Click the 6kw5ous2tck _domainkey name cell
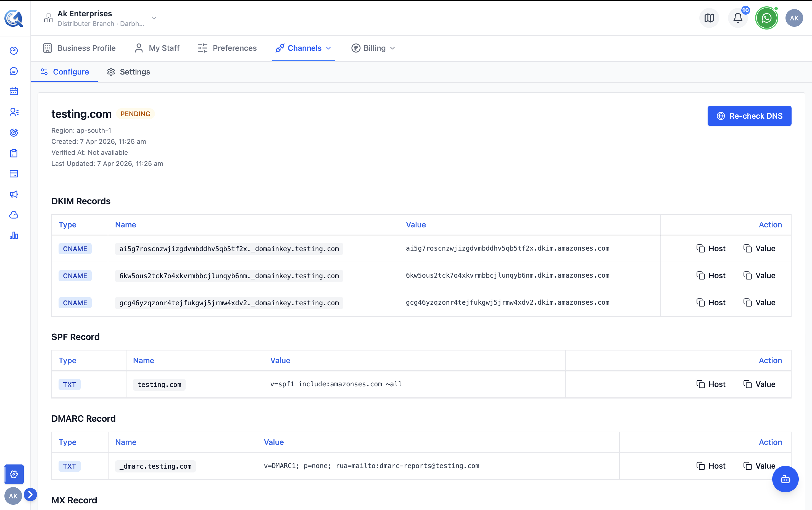The height and width of the screenshot is (510, 812). (229, 276)
